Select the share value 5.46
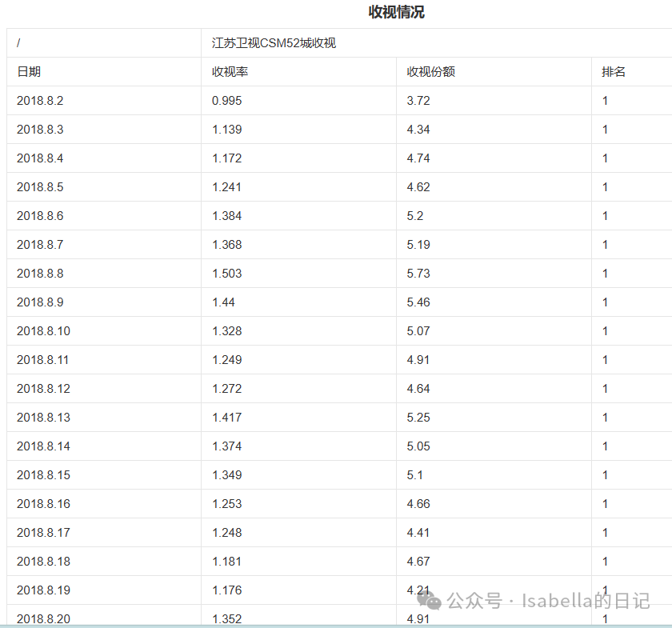Screen dimensions: 672x628 pyautogui.click(x=418, y=302)
